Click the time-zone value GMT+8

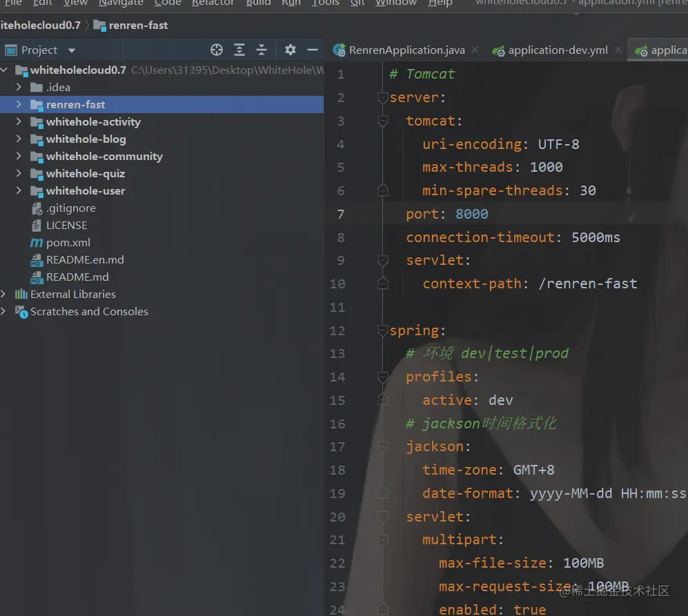pos(533,470)
